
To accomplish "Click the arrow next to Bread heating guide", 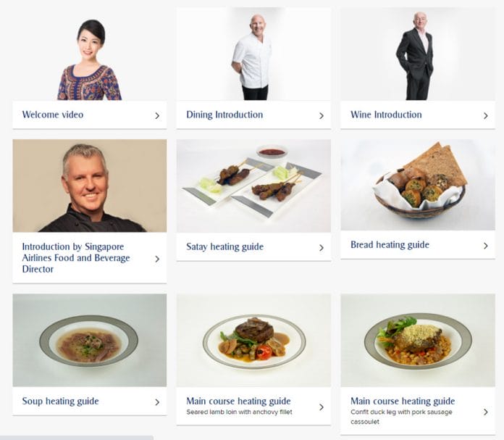I will click(486, 246).
